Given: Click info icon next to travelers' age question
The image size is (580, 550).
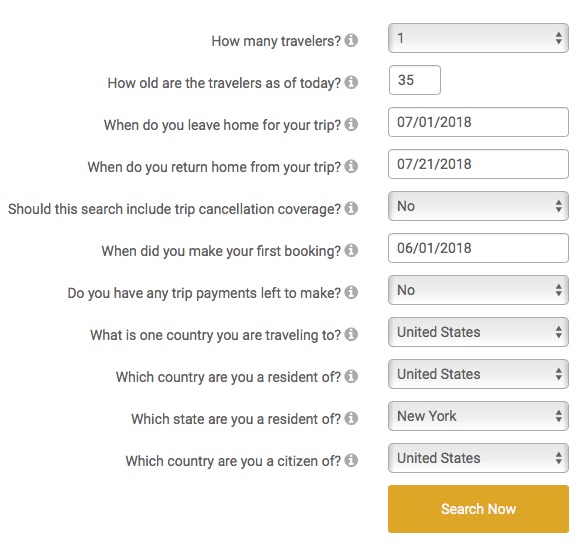Looking at the screenshot, I should pos(351,82).
